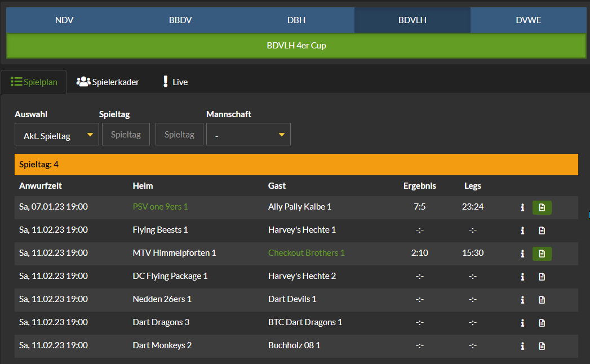This screenshot has width=590, height=364.
Task: Click Ally Pally Kalbe 1 guest team
Action: click(x=300, y=207)
